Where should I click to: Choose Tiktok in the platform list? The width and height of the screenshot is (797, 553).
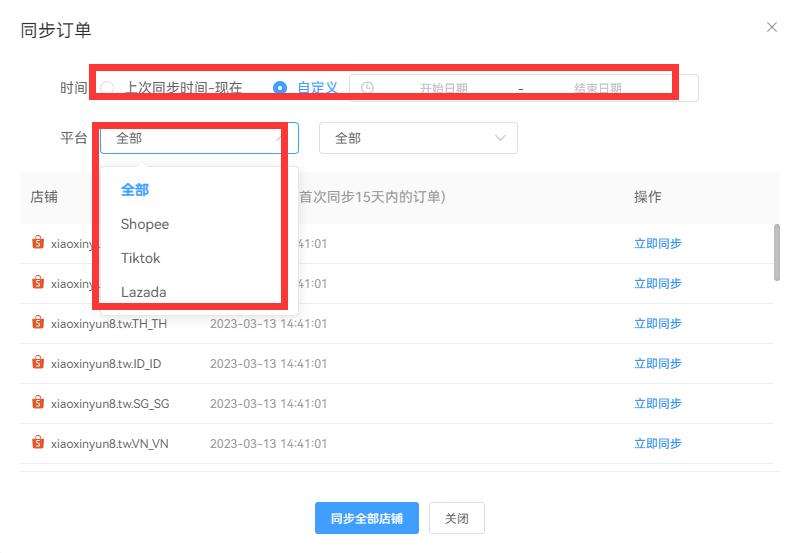pyautogui.click(x=140, y=258)
